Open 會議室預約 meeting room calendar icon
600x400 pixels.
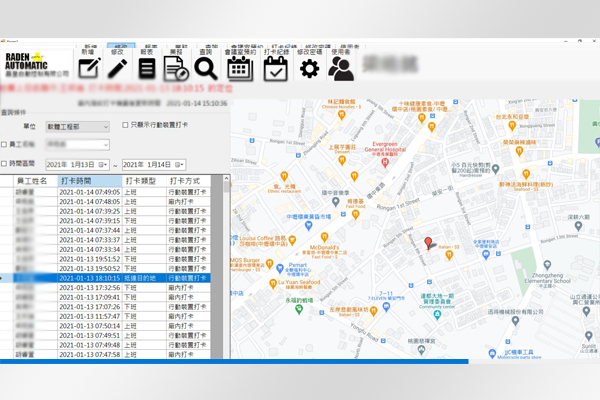click(240, 68)
